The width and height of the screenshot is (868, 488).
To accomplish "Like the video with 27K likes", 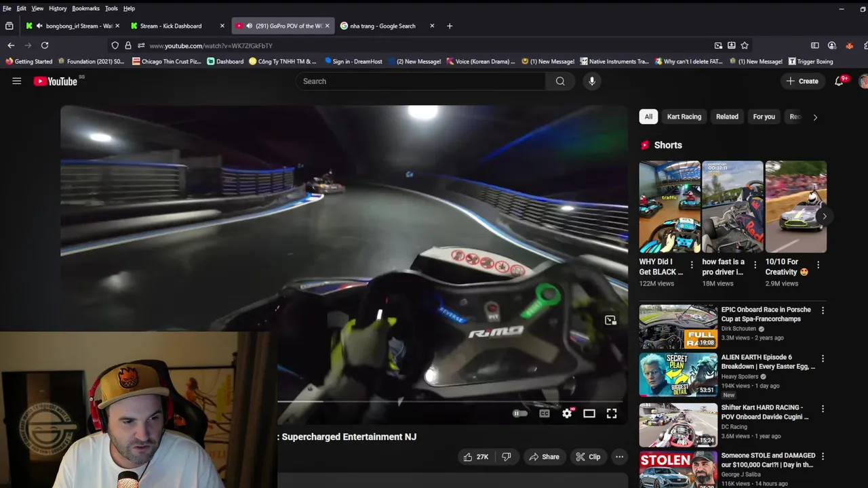I will point(476,457).
